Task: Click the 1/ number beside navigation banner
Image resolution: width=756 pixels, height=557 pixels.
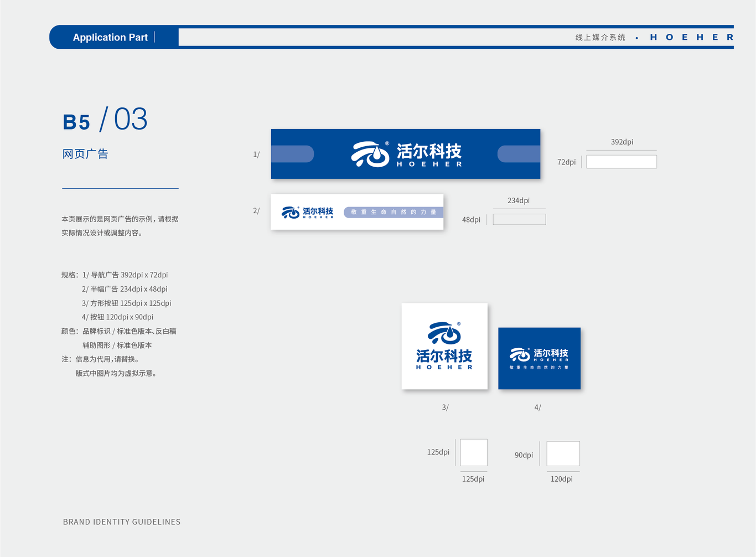Action: 256,154
